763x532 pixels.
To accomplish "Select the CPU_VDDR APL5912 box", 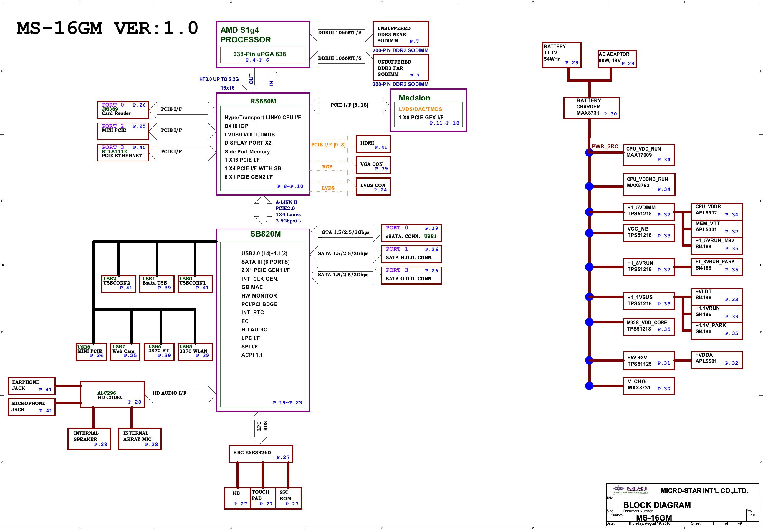I will (716, 212).
